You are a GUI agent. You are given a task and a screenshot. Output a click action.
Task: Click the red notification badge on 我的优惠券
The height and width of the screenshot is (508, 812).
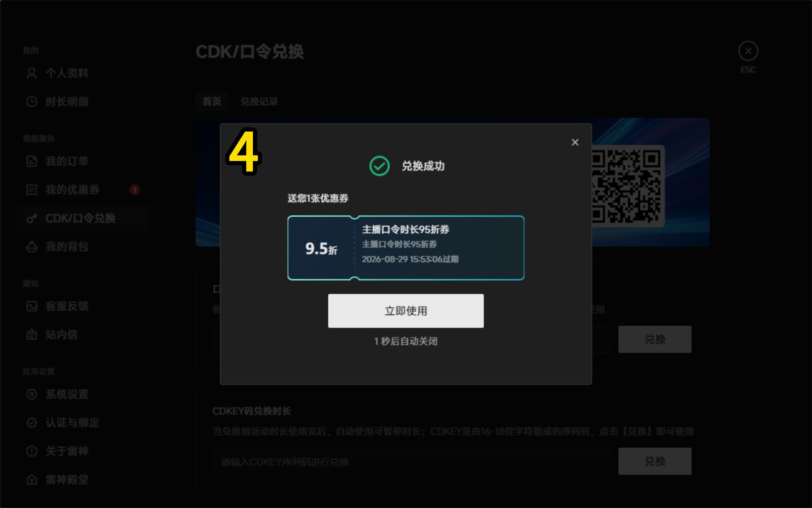click(134, 190)
